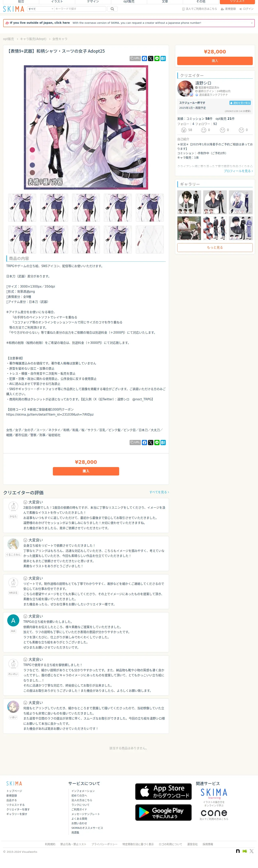Share via LINE icon near the title
Image resolution: width=258 pixels, height=868 pixels.
point(157,59)
